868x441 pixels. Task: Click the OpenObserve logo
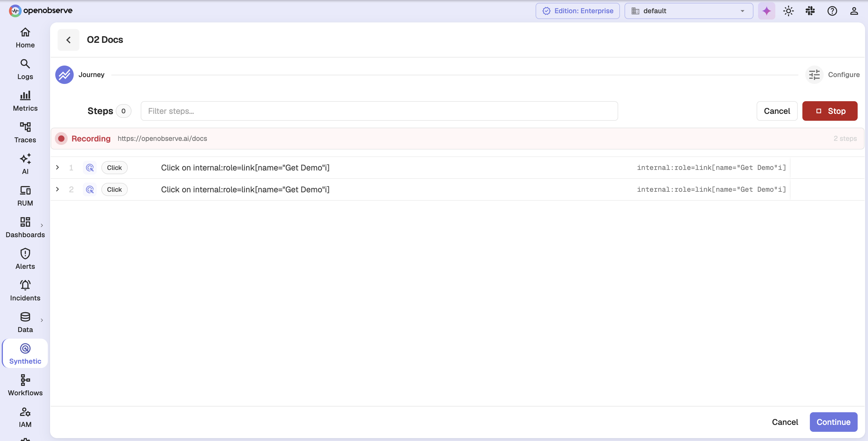[40, 11]
